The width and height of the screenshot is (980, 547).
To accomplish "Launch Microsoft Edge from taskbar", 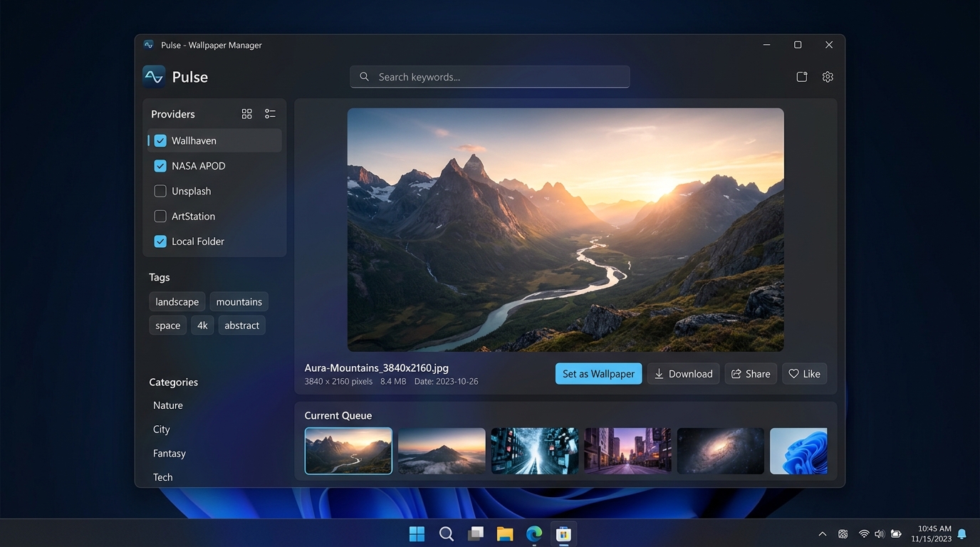I will tap(534, 533).
